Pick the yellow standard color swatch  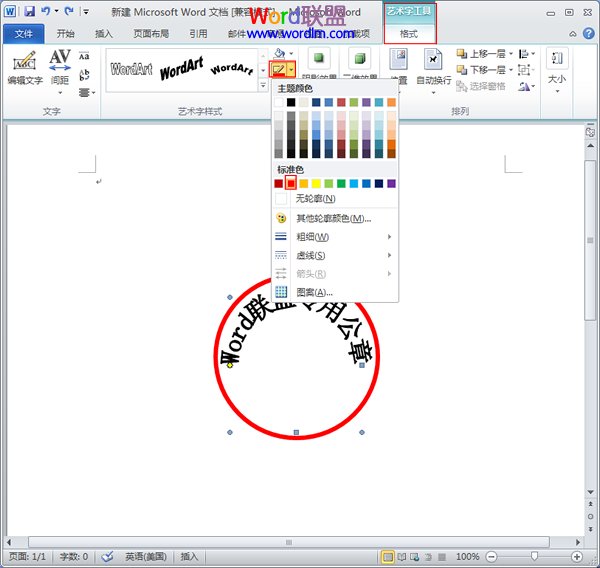pyautogui.click(x=316, y=184)
